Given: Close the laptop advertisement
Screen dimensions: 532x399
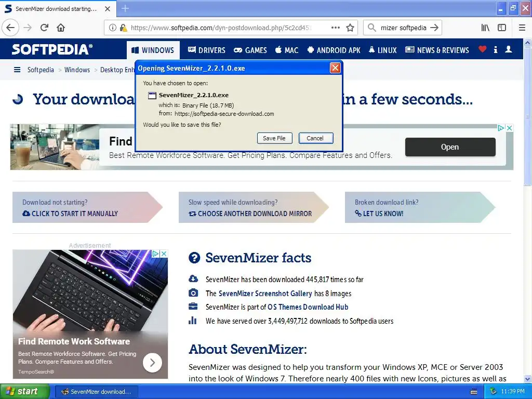Looking at the screenshot, I should pos(164,254).
